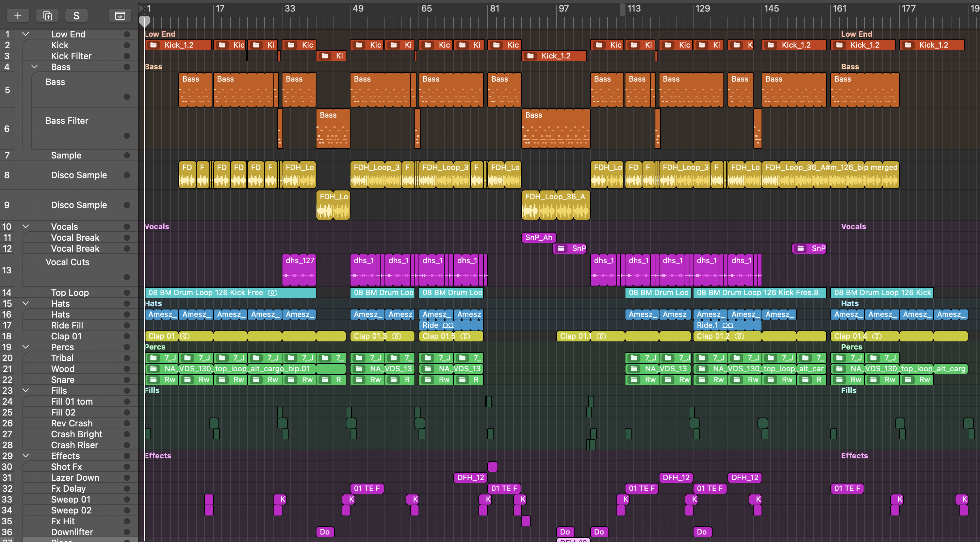This screenshot has width=980, height=542.
Task: Click the FDH_Loop_36_A#m_126_bip merged region
Action: (831, 175)
